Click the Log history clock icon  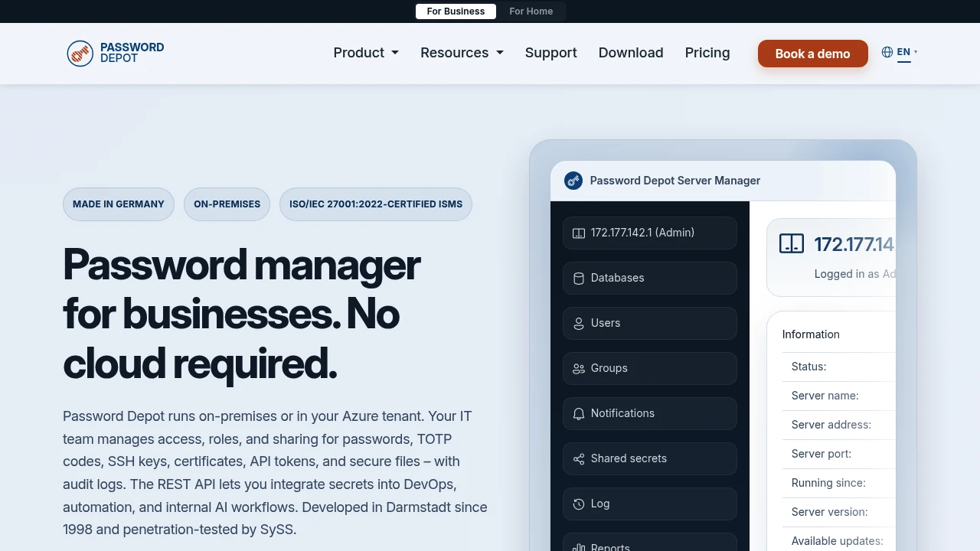point(579,504)
